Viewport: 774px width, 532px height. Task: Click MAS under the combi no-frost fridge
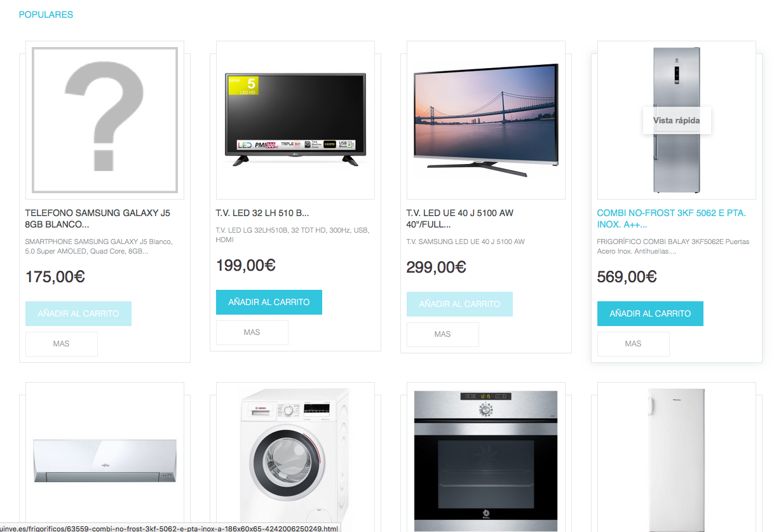click(634, 344)
